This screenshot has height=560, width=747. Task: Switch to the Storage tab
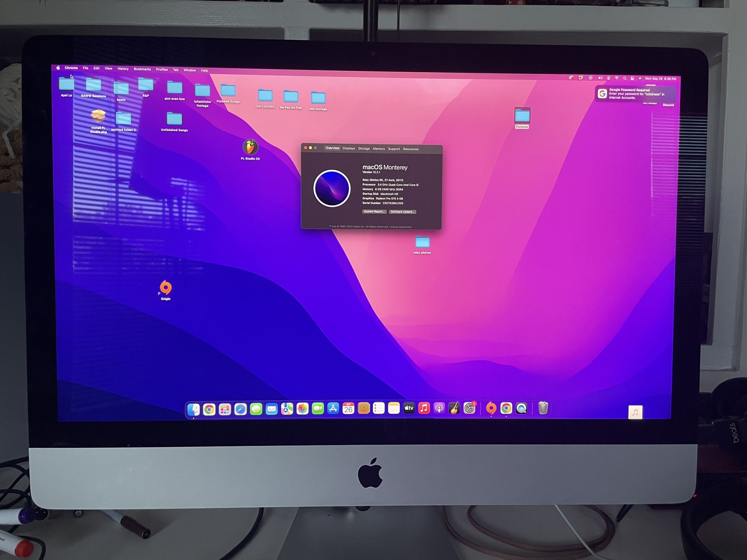point(364,148)
